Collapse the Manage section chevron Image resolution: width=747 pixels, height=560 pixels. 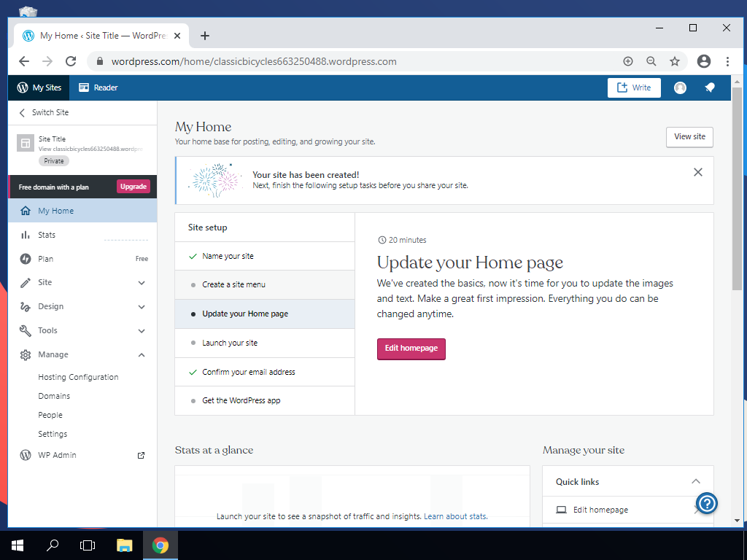point(142,355)
